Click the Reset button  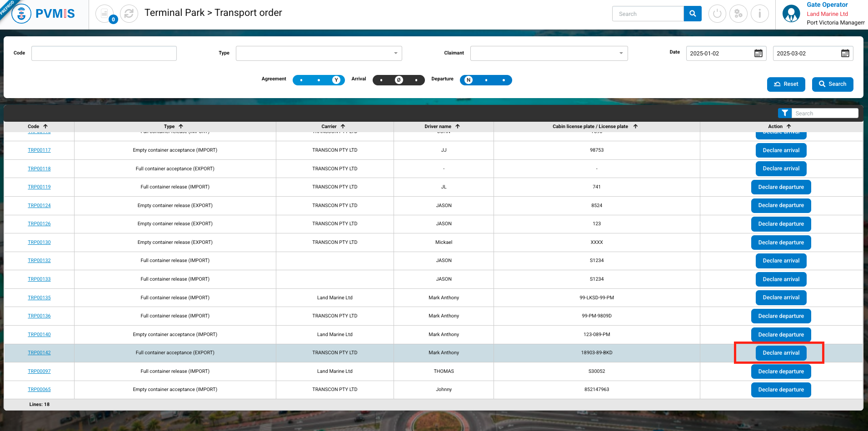click(x=786, y=84)
